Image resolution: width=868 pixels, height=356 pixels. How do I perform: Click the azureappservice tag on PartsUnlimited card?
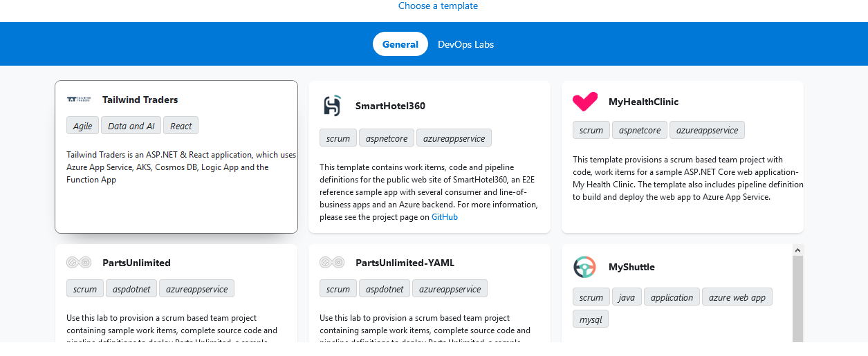(197, 289)
